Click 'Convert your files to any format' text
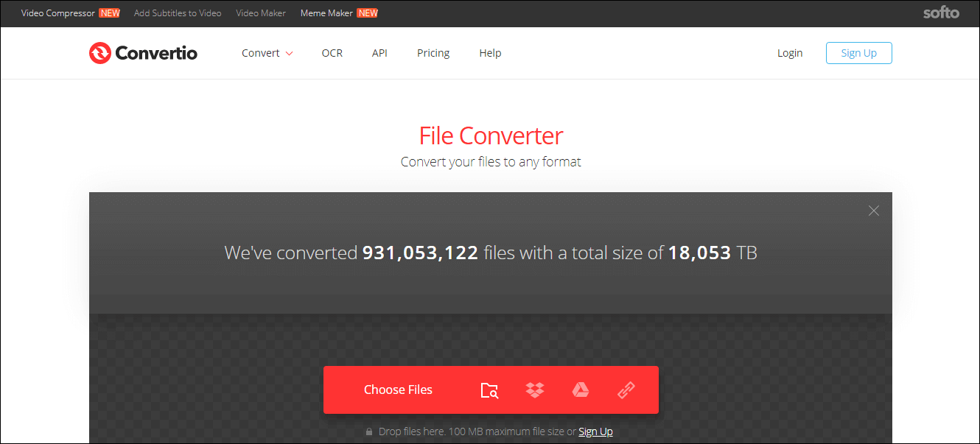 [491, 162]
